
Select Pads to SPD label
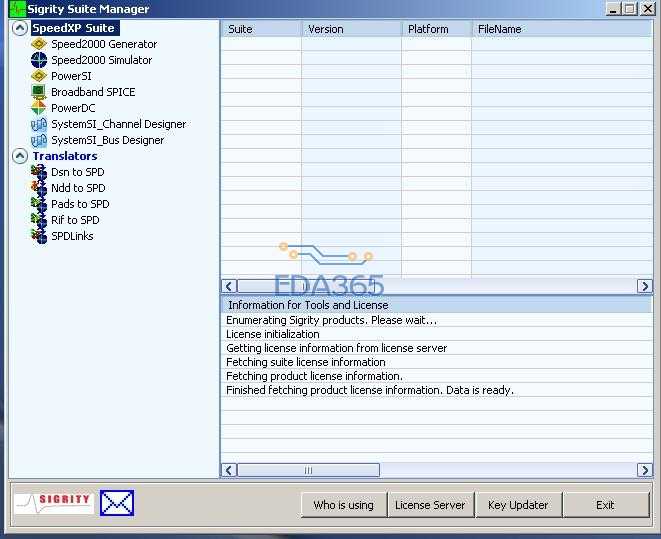(x=80, y=204)
